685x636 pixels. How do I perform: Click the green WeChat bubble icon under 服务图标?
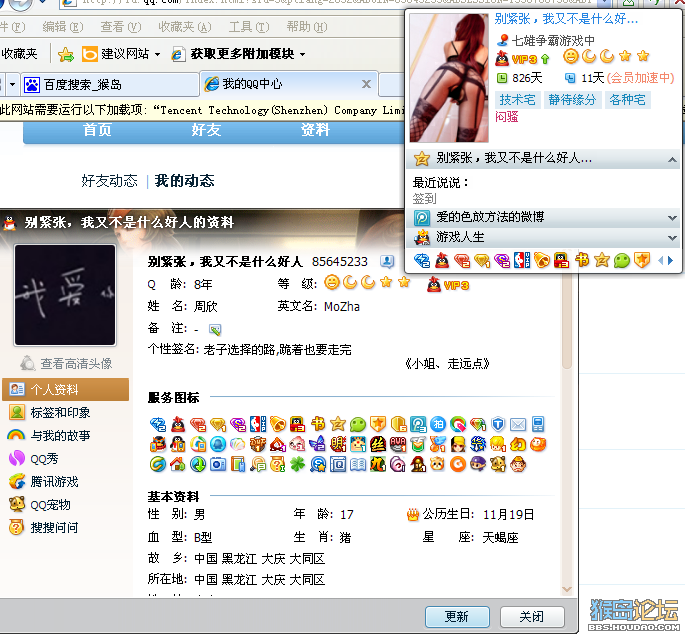pos(358,424)
